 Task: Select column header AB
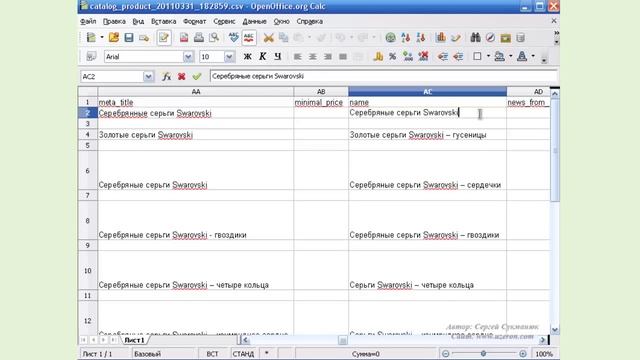(x=321, y=92)
